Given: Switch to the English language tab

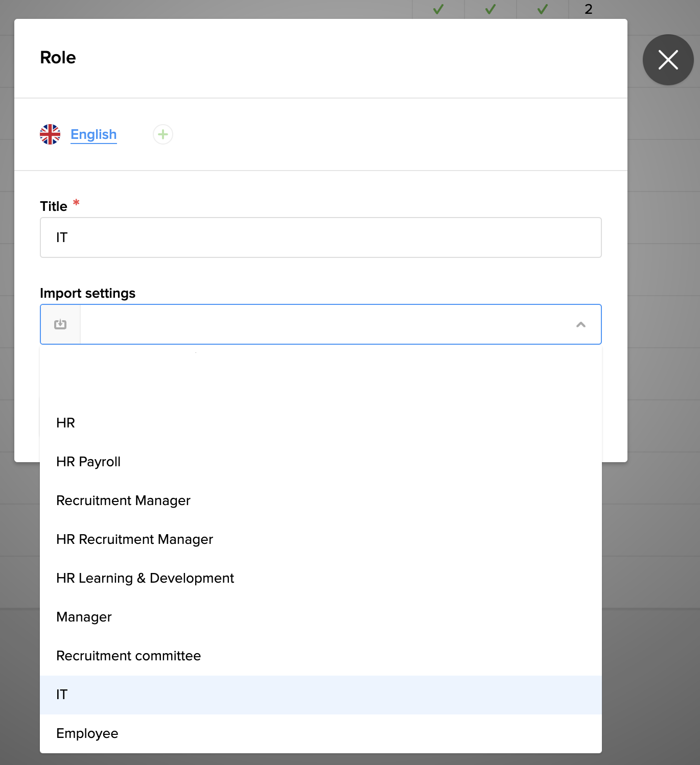Looking at the screenshot, I should pyautogui.click(x=94, y=134).
